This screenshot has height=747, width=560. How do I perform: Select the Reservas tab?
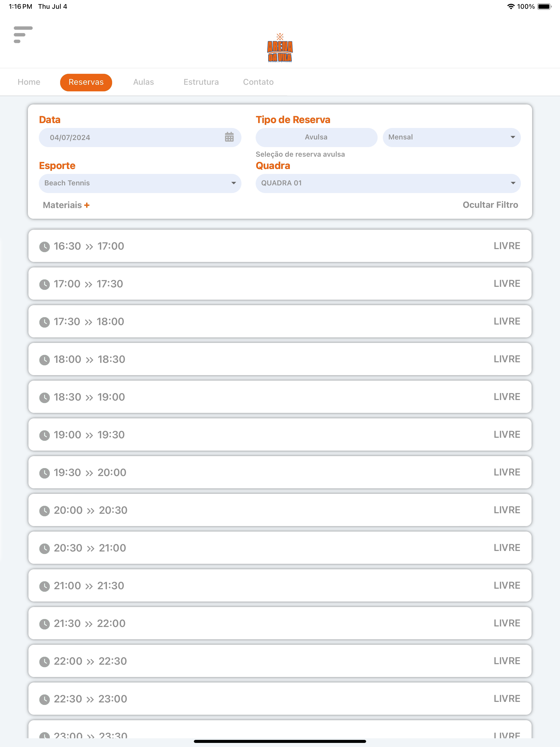86,82
